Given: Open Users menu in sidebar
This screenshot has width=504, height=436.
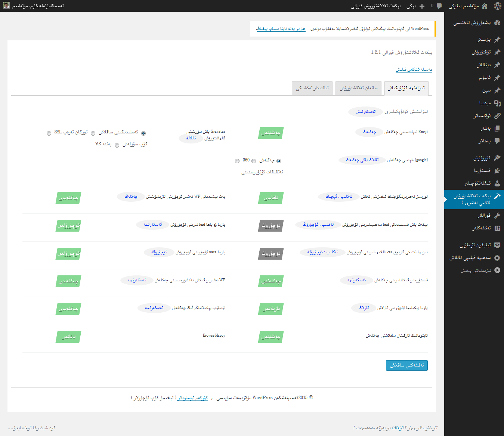Looking at the screenshot, I should pyautogui.click(x=497, y=183).
